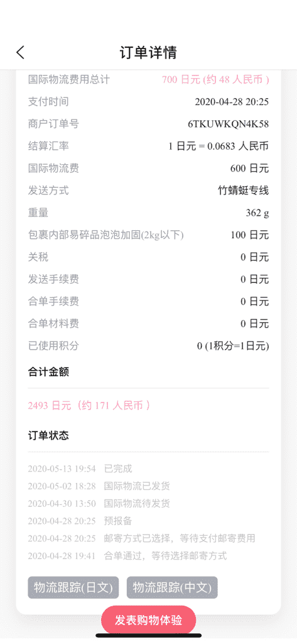
Task: Select the 2493 日元 total amount
Action: [x=89, y=406]
